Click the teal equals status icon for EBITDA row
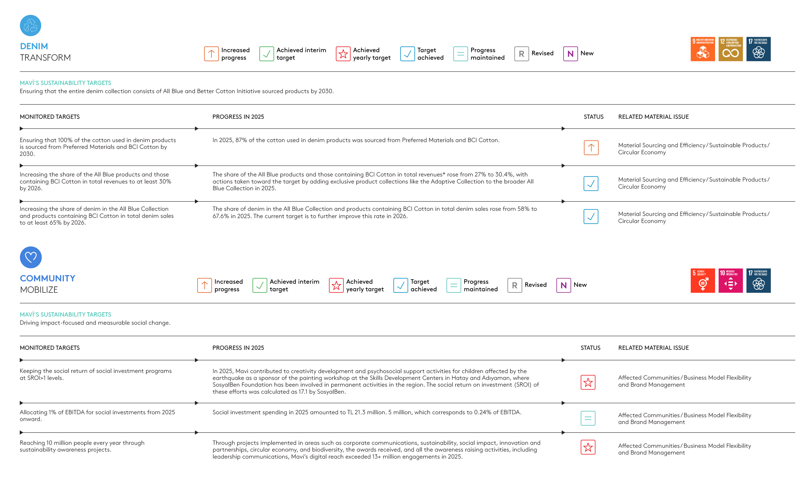Image resolution: width=812 pixels, height=504 pixels. point(588,418)
